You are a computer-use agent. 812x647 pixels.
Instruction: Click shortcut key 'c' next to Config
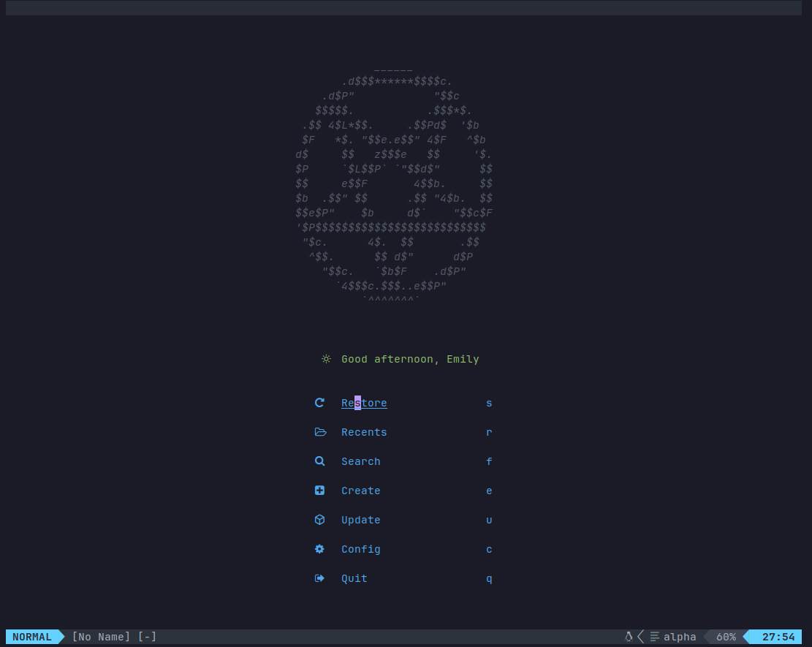tap(489, 549)
